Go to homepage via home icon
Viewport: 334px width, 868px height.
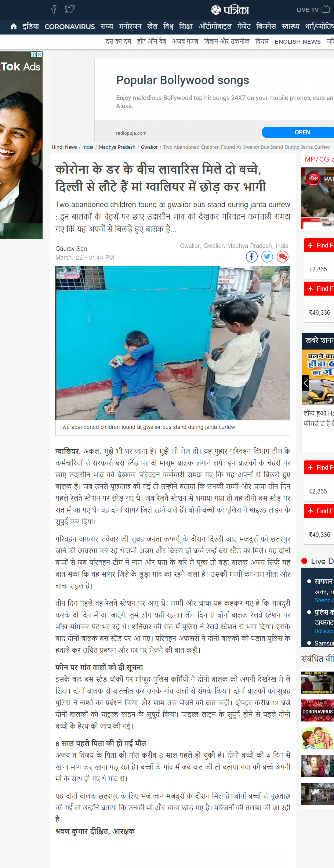pos(14,26)
